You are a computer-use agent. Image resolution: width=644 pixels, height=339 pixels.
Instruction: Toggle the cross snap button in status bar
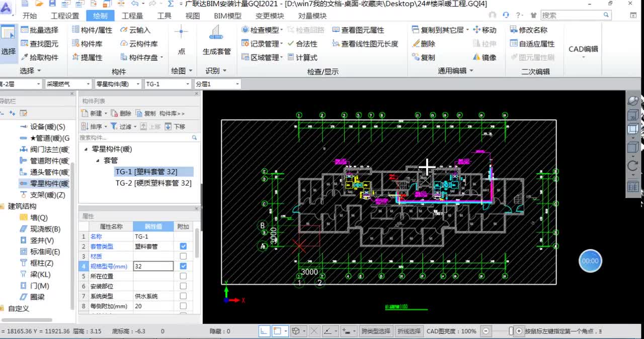pos(314,331)
